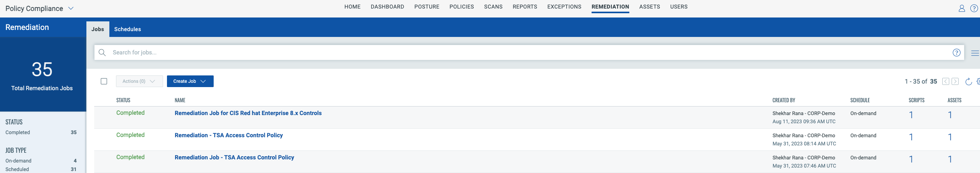Image resolution: width=980 pixels, height=173 pixels.
Task: Click the magnifier search icon
Action: point(102,52)
